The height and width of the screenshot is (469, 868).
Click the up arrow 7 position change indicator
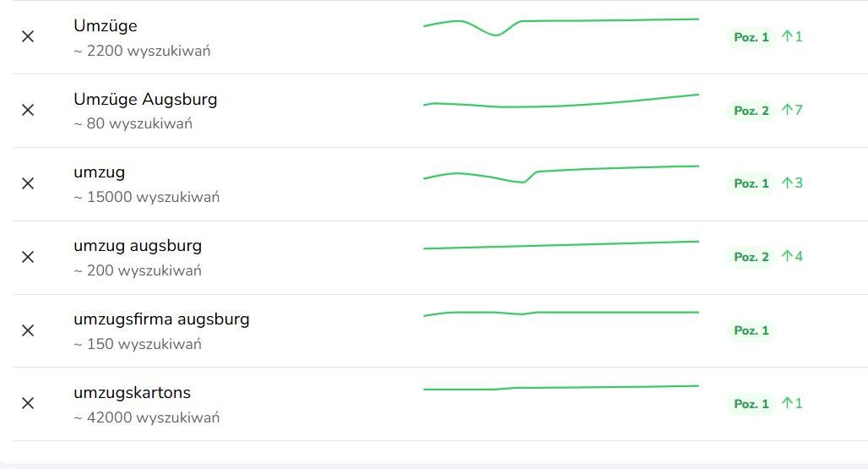(x=792, y=110)
